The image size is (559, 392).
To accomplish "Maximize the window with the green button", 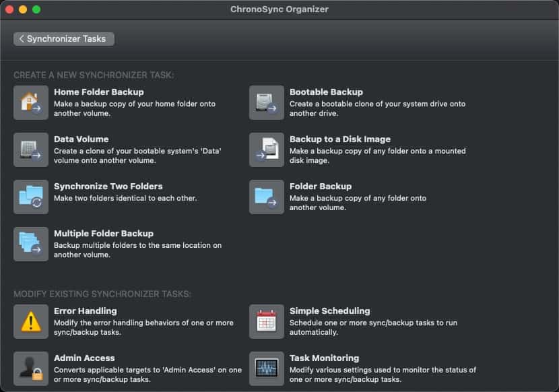I will [36, 9].
